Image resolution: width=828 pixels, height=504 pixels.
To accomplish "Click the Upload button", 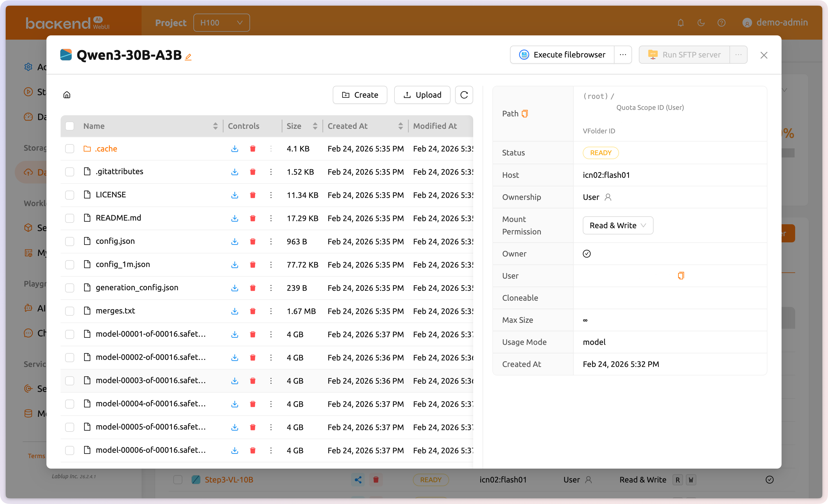I will [422, 95].
